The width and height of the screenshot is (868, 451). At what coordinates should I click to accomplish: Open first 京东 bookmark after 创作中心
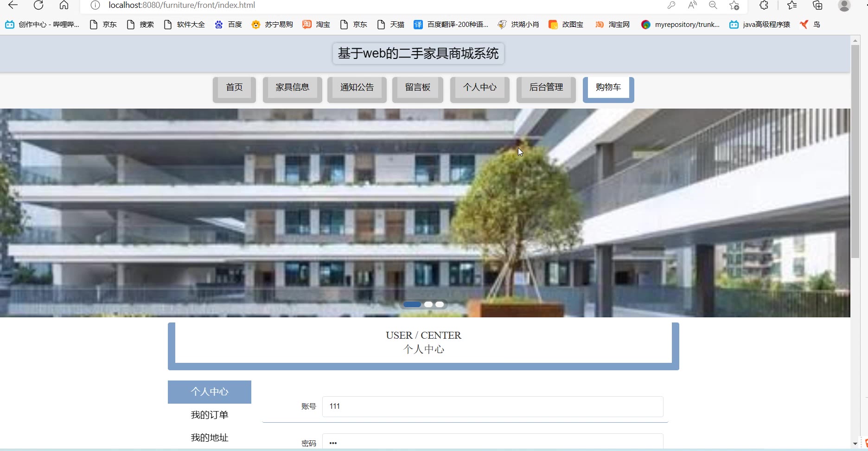pyautogui.click(x=103, y=25)
